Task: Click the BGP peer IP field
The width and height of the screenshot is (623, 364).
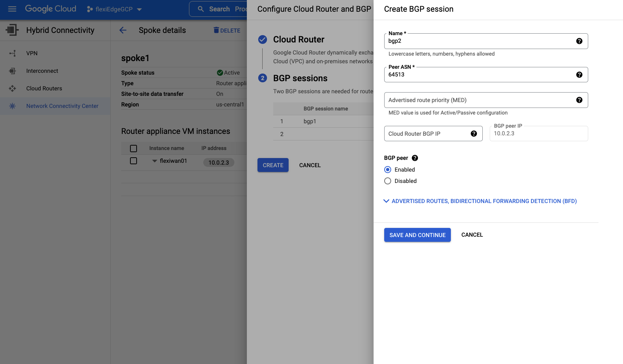Action: [x=539, y=134]
